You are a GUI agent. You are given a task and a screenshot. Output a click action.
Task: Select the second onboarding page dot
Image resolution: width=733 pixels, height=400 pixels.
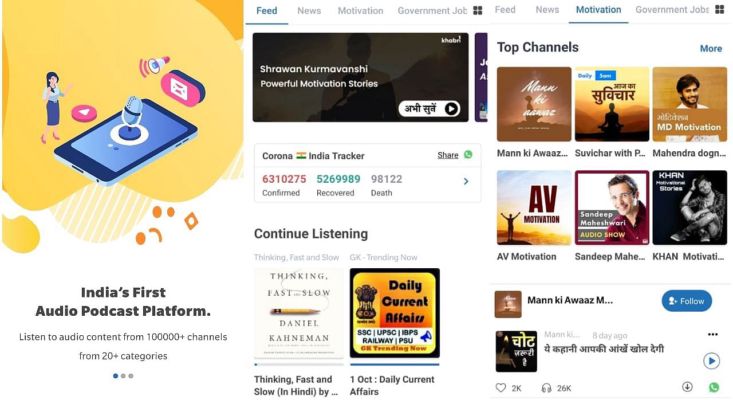click(x=123, y=376)
